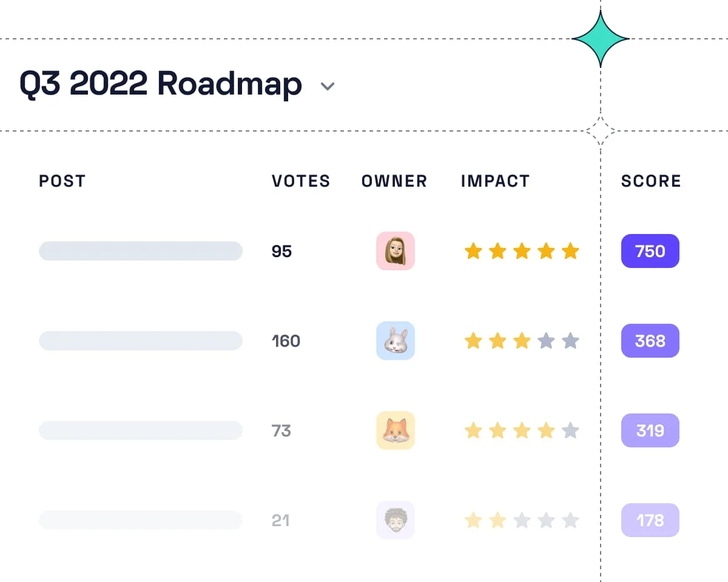Click the curly-haired man avatar icon
The width and height of the screenshot is (728, 582).
pos(396,520)
